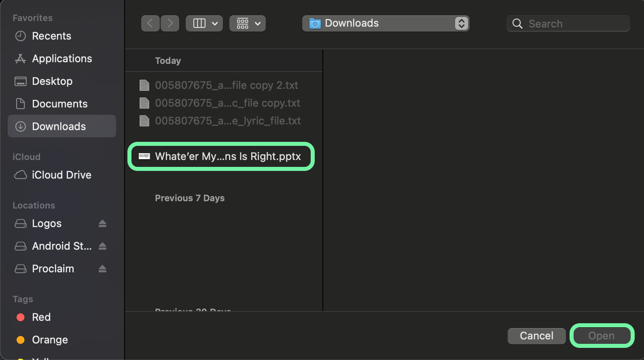
Task: Eject the Proclaim volume
Action: [102, 269]
